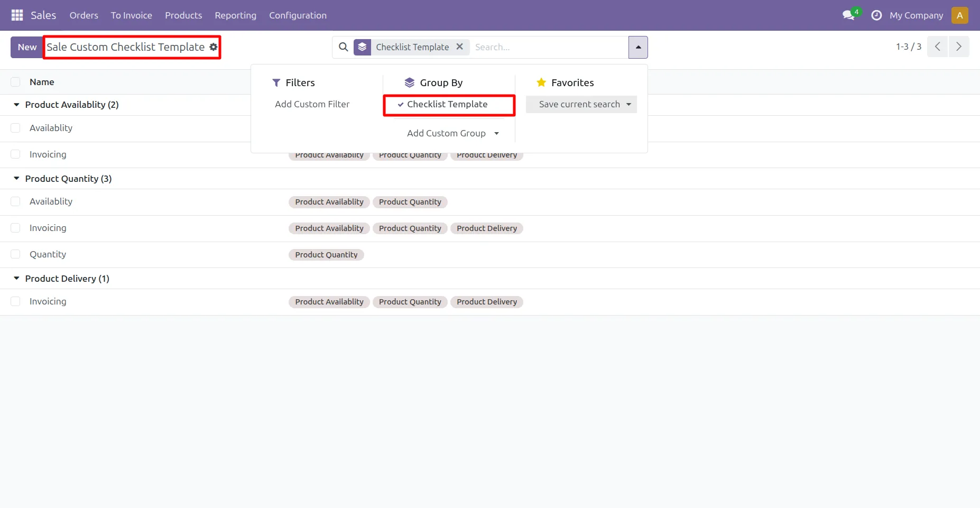Collapse the Product Availablity group

pyautogui.click(x=17, y=105)
